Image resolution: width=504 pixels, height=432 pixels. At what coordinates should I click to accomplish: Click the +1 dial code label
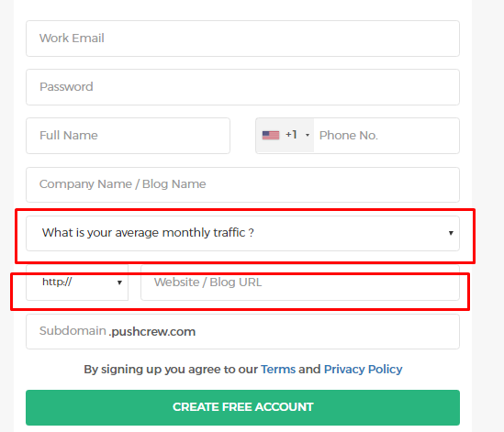click(291, 135)
